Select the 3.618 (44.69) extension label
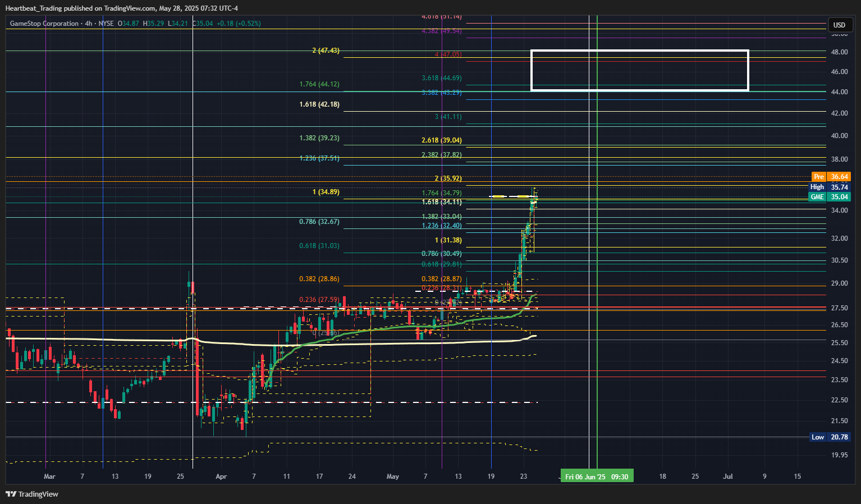 coord(442,79)
